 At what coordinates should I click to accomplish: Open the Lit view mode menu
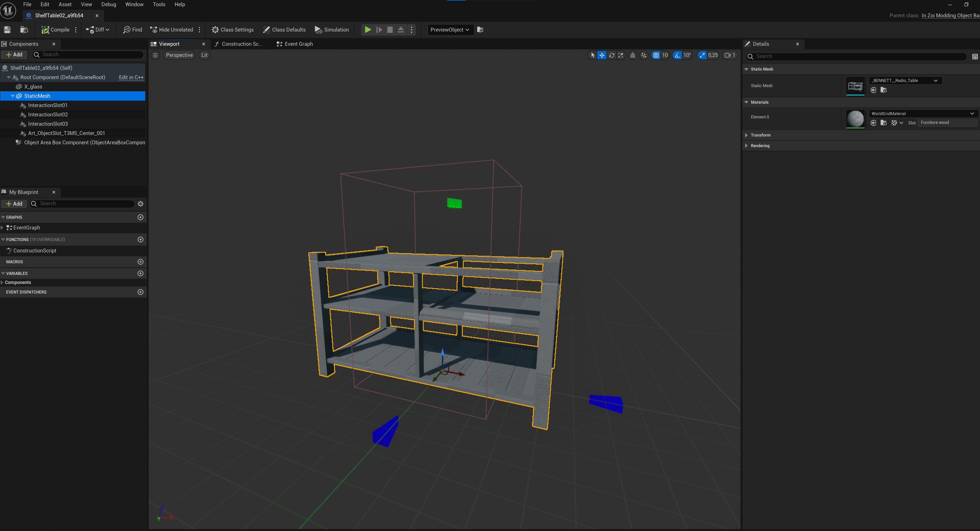(204, 55)
